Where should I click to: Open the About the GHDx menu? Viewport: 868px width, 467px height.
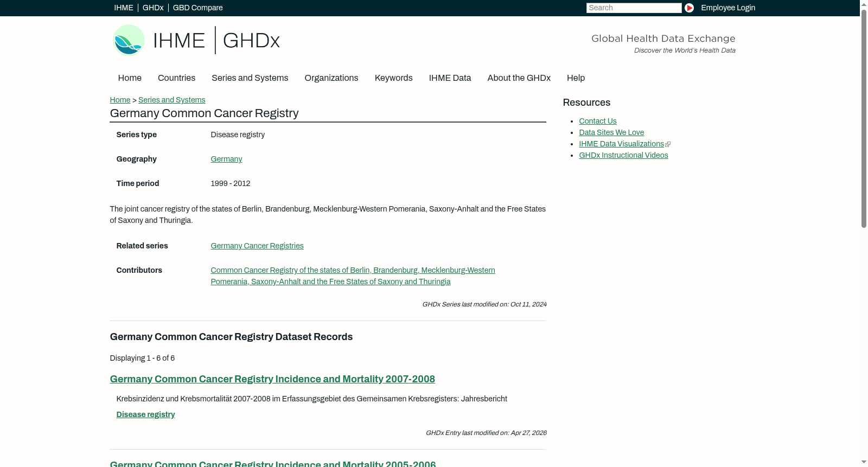click(x=519, y=78)
